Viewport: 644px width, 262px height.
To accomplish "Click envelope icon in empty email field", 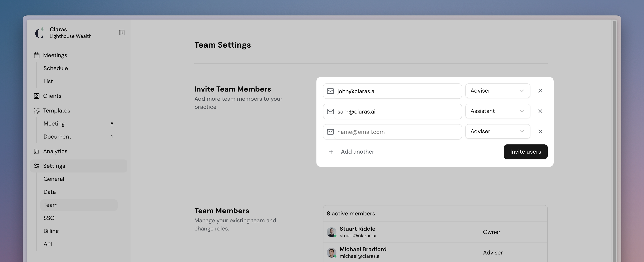I will [x=330, y=132].
